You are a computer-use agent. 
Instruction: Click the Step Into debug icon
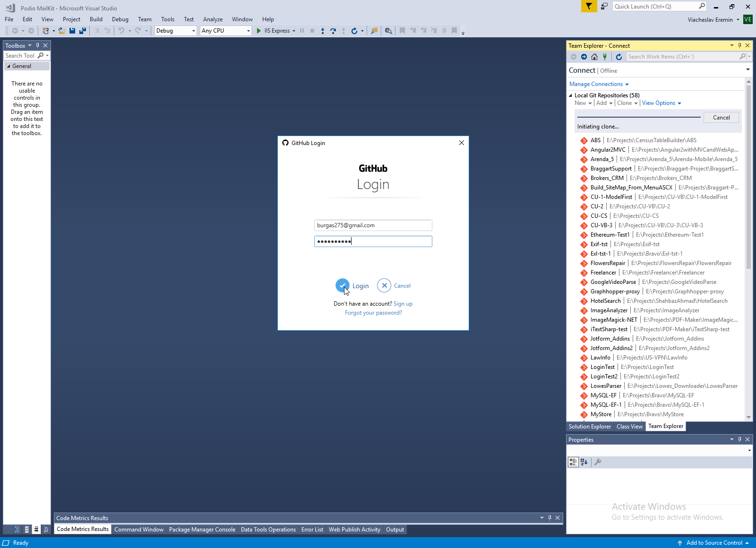point(323,31)
